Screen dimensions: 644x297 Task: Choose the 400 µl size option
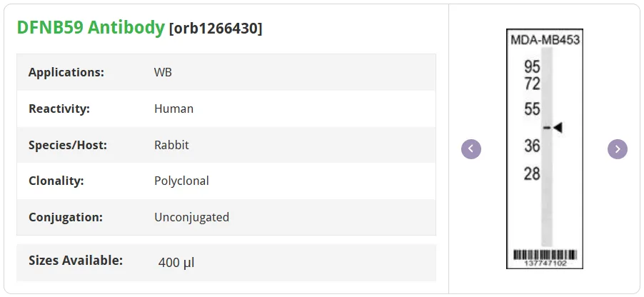(176, 263)
